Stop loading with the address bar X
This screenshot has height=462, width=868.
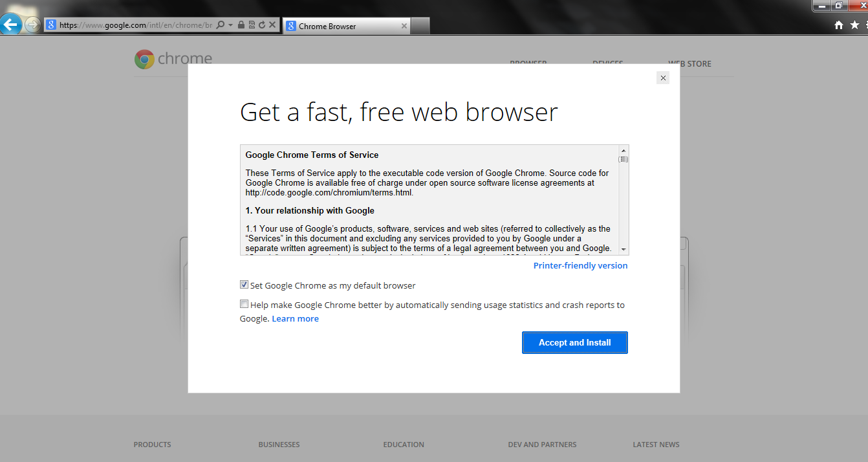272,25
